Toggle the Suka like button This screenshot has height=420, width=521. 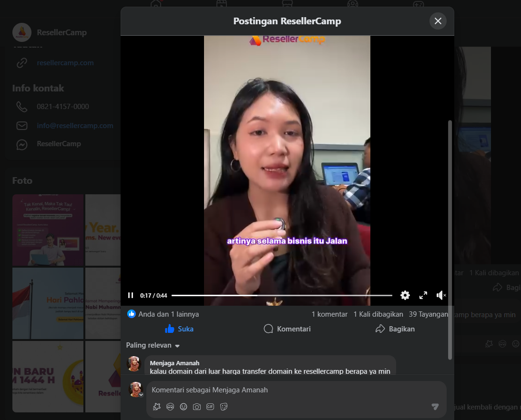(179, 329)
